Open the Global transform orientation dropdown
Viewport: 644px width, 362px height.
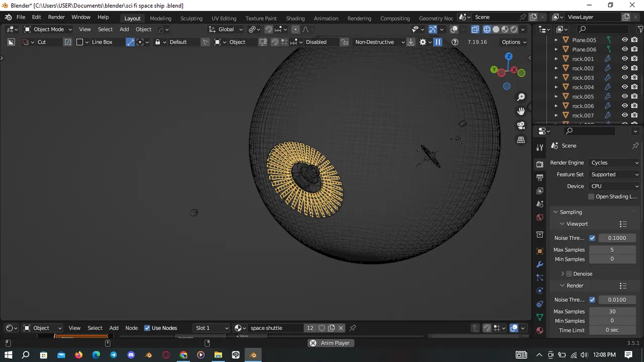[x=226, y=29]
